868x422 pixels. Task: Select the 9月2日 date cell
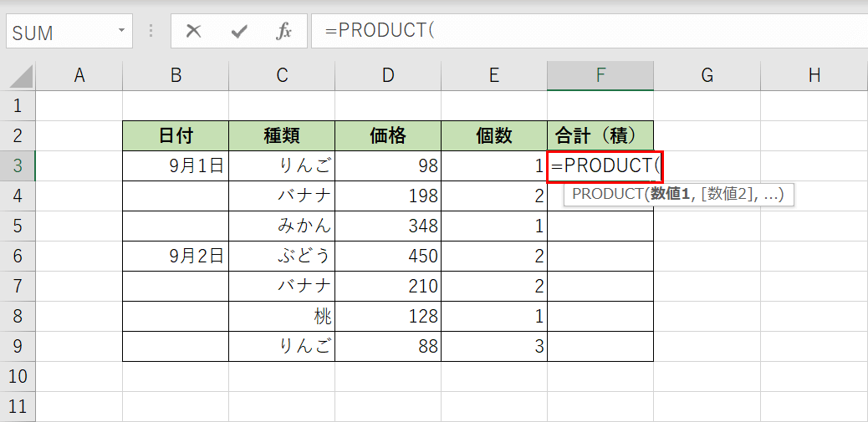pyautogui.click(x=176, y=256)
